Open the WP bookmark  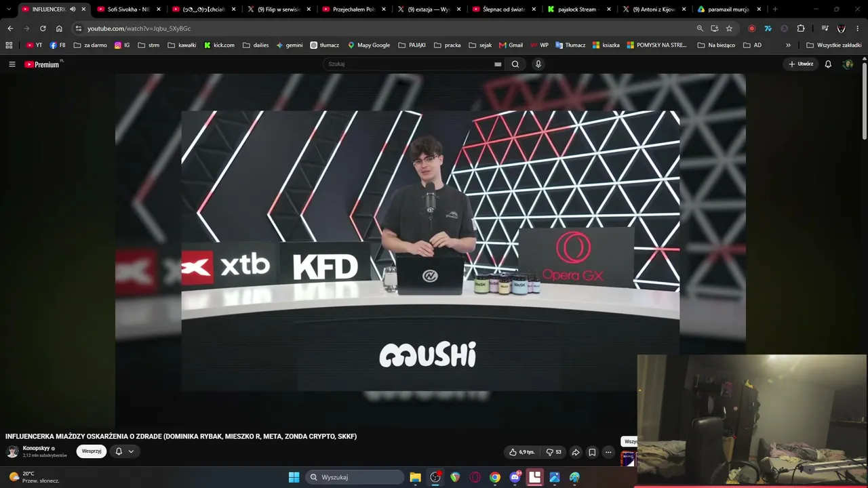540,45
